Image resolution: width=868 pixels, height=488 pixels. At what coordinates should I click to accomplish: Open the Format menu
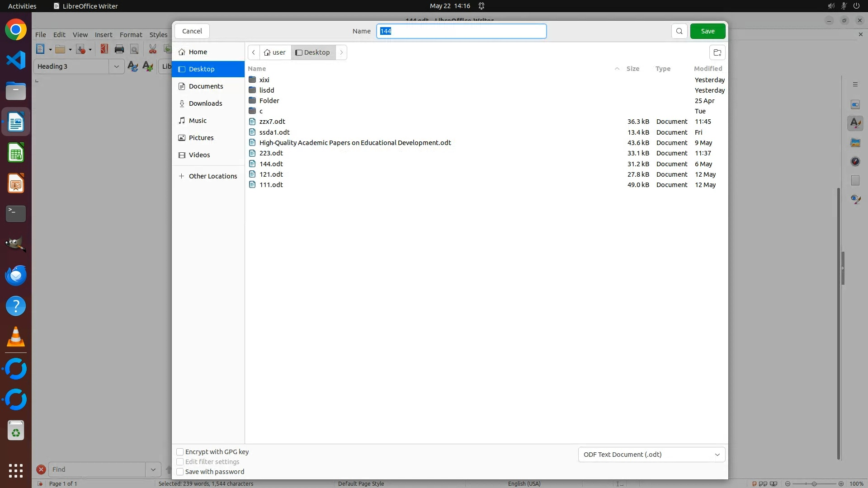pyautogui.click(x=131, y=35)
